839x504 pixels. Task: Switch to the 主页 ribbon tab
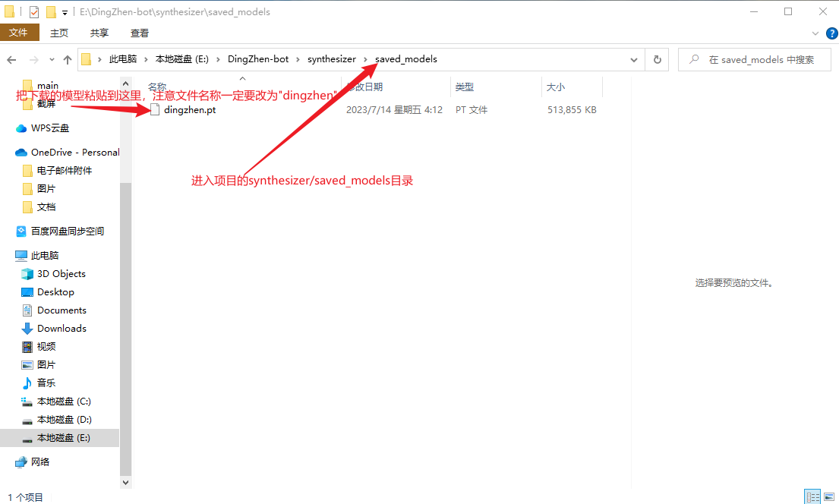59,33
